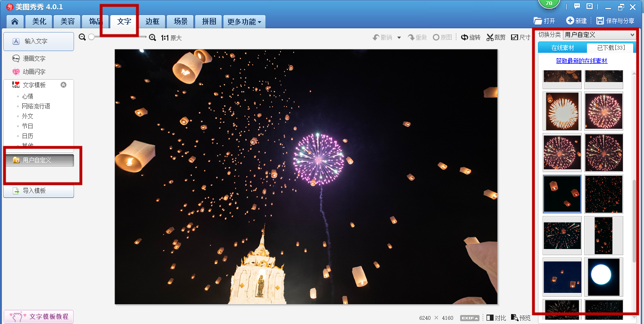This screenshot has height=324, width=644.
Task: Switch to the 在线素材 tab
Action: coord(562,48)
